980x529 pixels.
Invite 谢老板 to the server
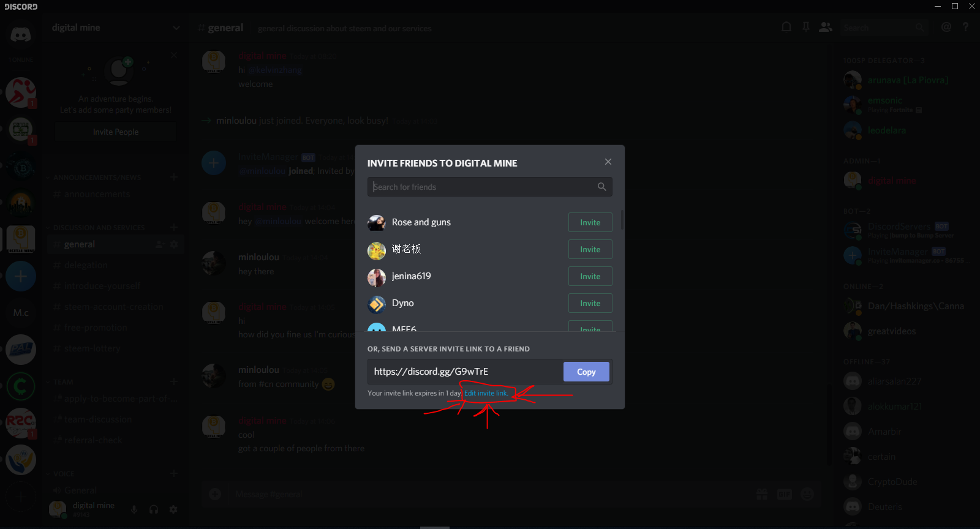click(x=590, y=249)
